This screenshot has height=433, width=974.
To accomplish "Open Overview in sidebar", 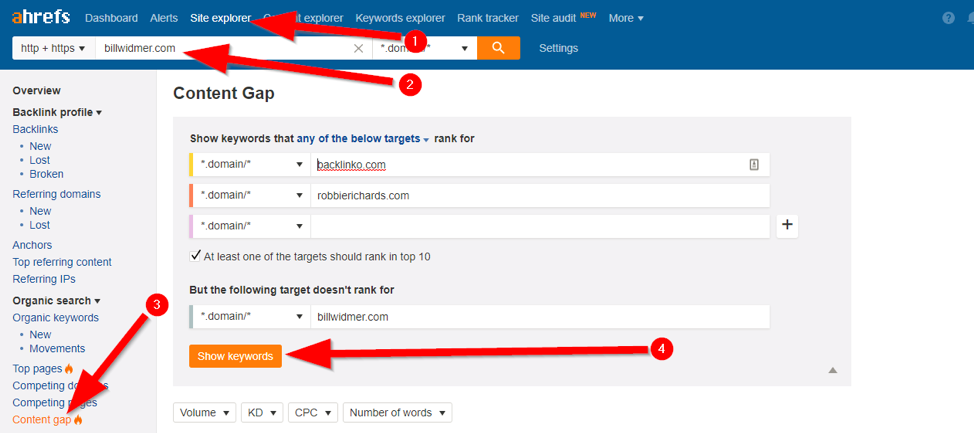I will tap(37, 91).
